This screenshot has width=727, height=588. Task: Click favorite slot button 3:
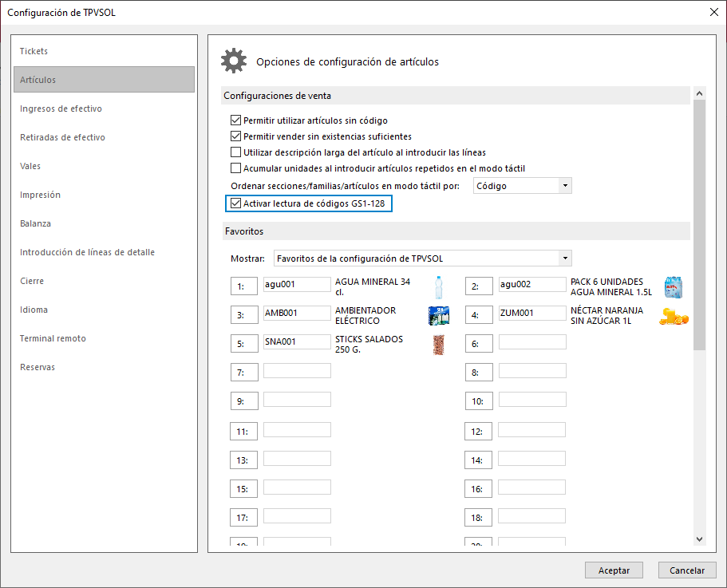pos(244,315)
